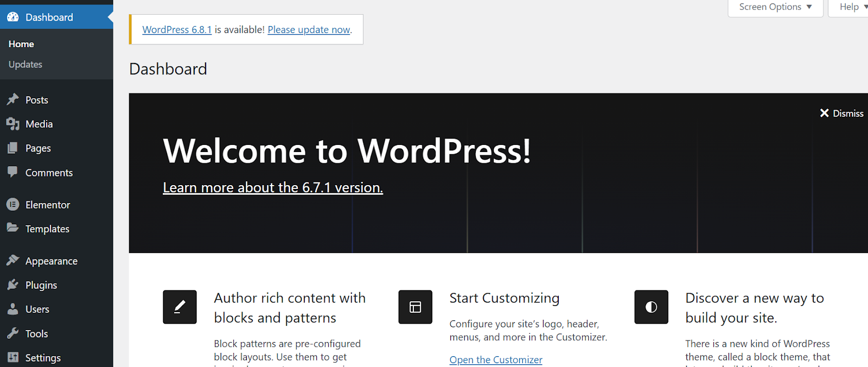Click the Media library icon
868x367 pixels.
pyautogui.click(x=13, y=124)
